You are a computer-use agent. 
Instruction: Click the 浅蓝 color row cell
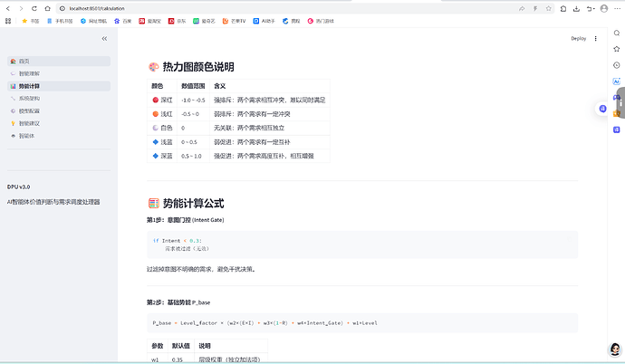pyautogui.click(x=162, y=142)
